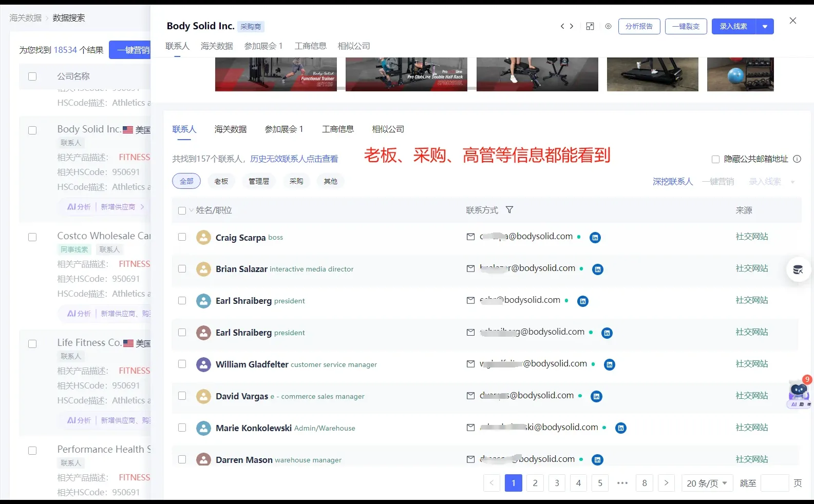
Task: Expand dropdown arrow next to 姓名/职位 checkbox
Action: [192, 210]
